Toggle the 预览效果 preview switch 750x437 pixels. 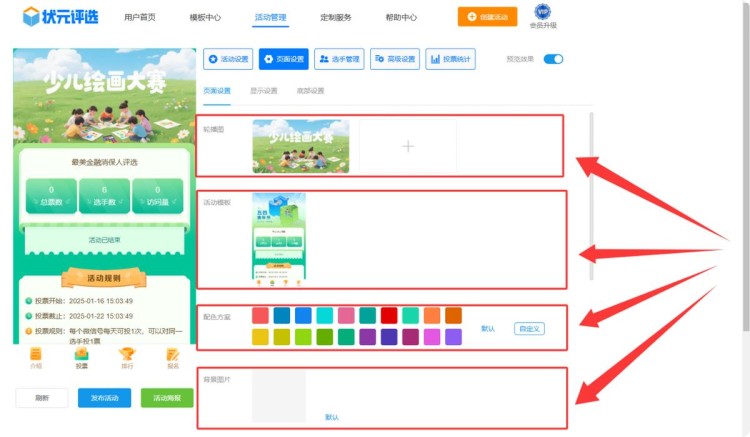pyautogui.click(x=553, y=59)
